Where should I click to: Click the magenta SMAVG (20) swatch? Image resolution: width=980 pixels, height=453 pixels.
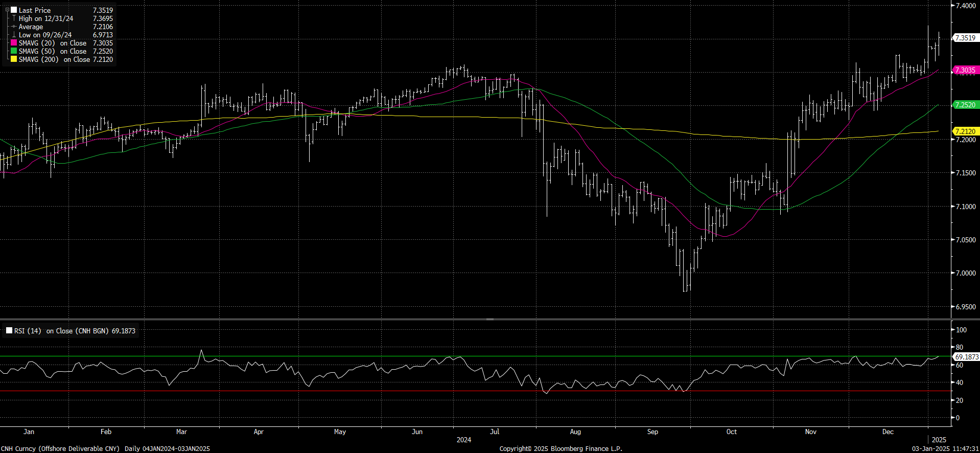point(14,43)
